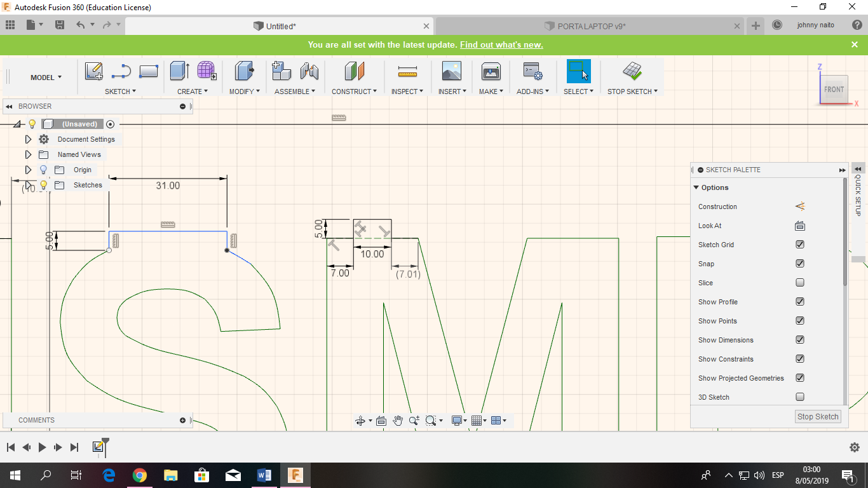
Task: Click the Orbit navigation icon
Action: pos(360,421)
